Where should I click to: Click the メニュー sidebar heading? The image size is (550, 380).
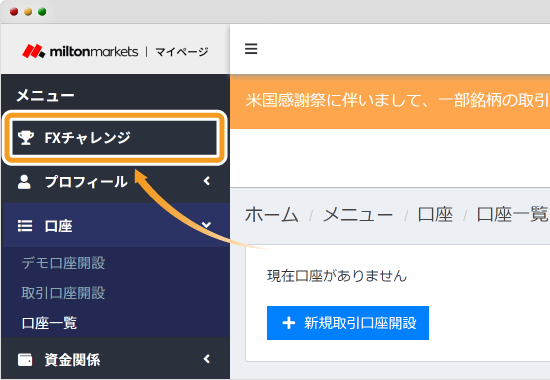coord(45,95)
